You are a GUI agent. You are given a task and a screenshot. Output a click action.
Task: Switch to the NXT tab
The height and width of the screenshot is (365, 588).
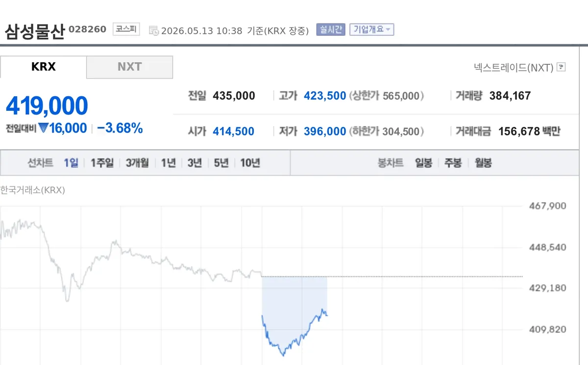click(x=129, y=67)
